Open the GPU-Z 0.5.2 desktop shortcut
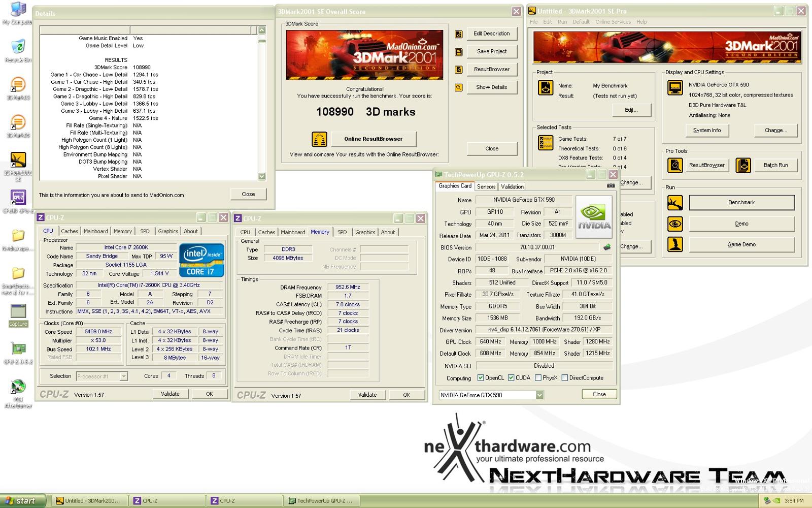 (x=18, y=354)
